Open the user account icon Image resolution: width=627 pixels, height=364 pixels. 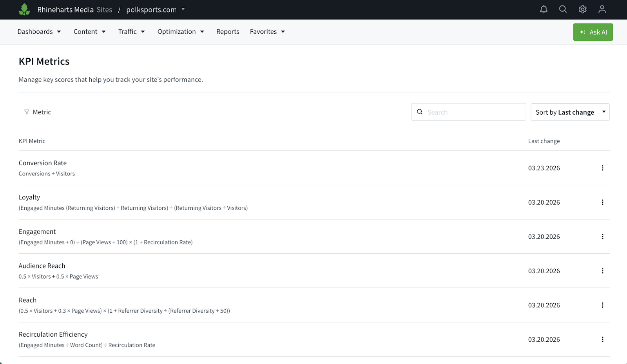(x=602, y=9)
